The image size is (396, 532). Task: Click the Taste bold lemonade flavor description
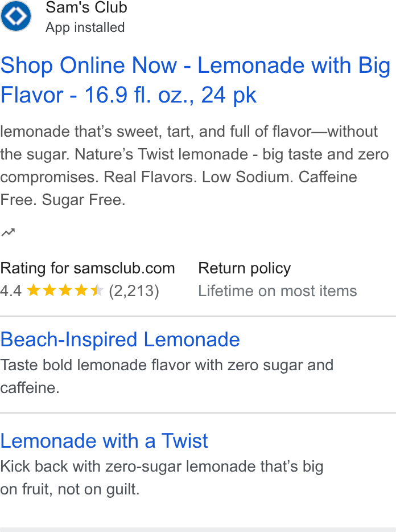pos(167,377)
